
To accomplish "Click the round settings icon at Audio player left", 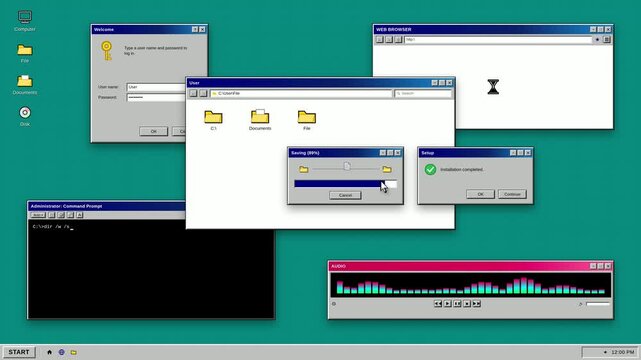I will tap(334, 304).
